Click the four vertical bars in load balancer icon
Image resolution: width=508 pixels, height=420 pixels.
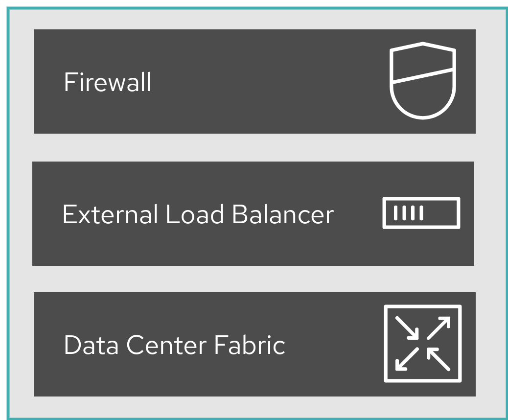point(408,213)
